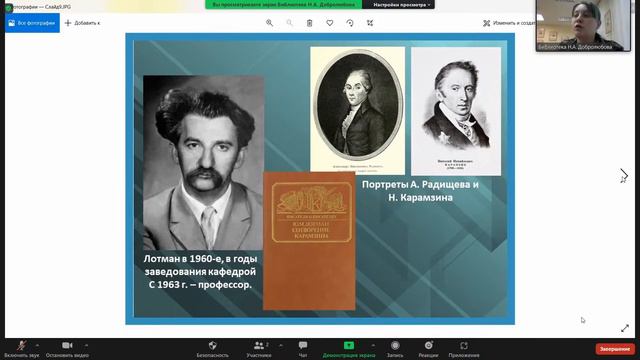Click the text 'С 1963 г. – профессор.'
640x360 pixels.
200,284
